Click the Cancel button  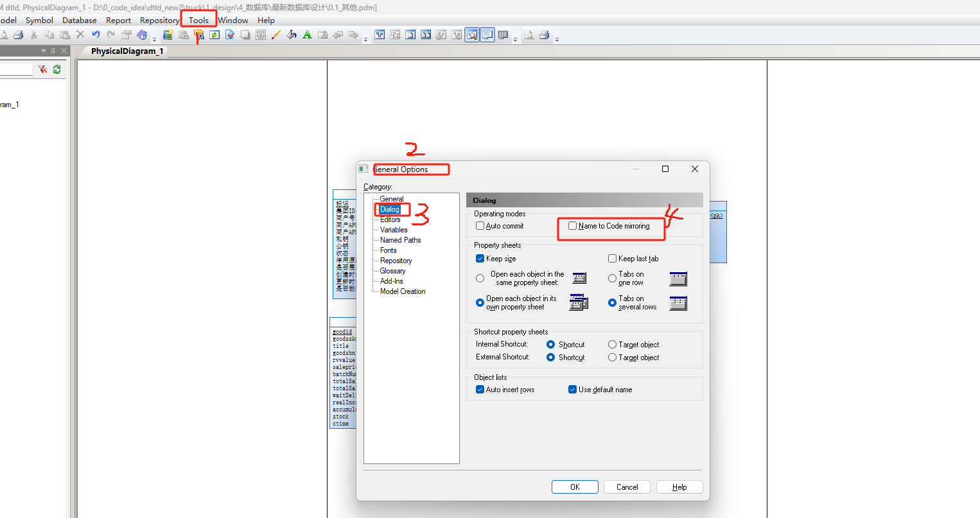626,487
